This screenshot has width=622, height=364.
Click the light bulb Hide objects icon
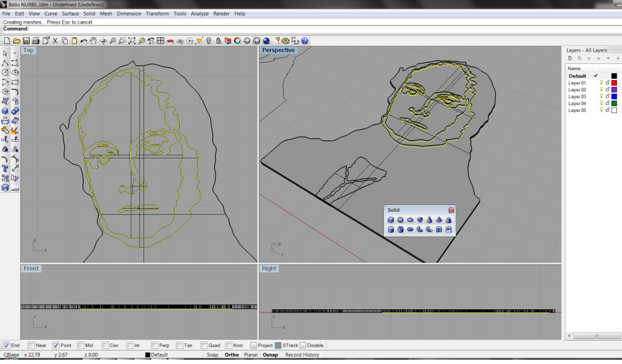click(x=209, y=41)
